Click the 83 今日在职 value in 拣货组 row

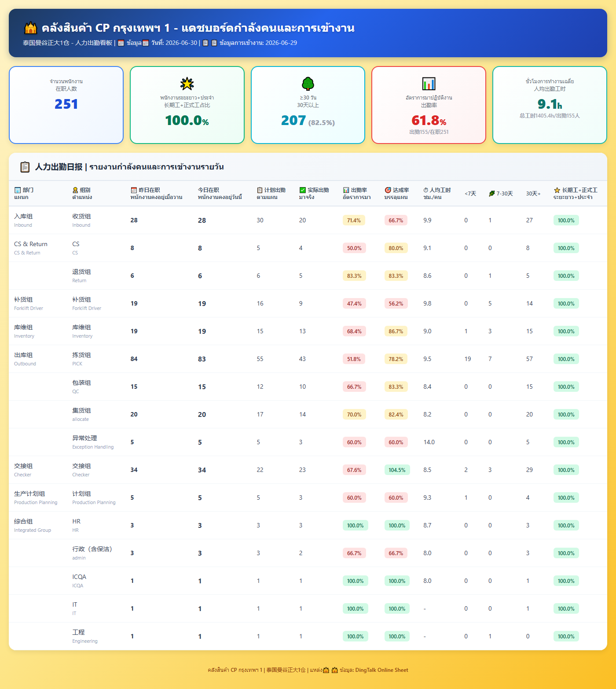(x=202, y=359)
